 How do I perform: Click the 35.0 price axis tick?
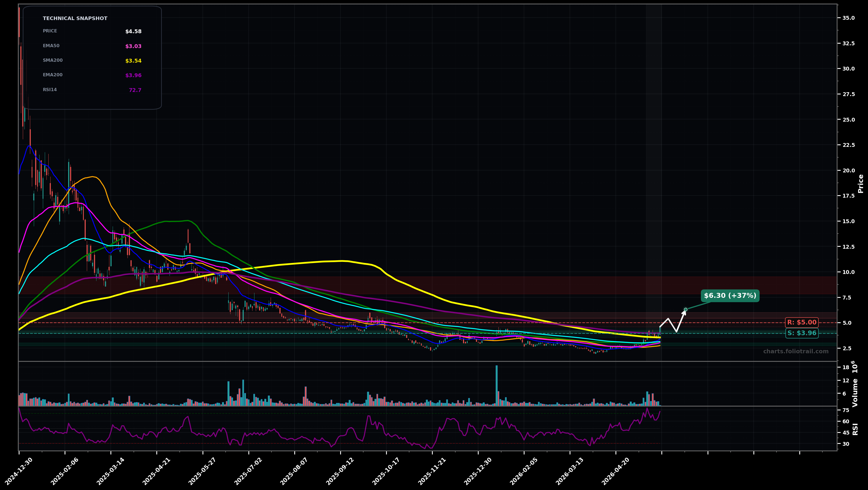click(x=848, y=18)
